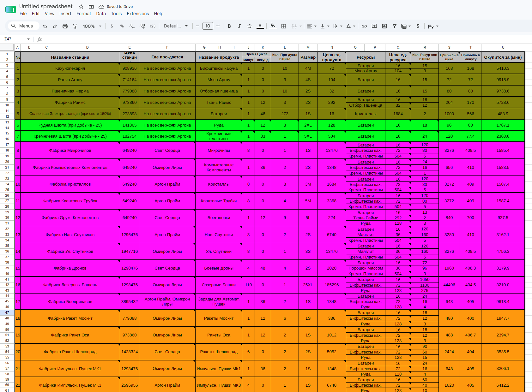
Task: Open more number formats 123
Action: (153, 26)
